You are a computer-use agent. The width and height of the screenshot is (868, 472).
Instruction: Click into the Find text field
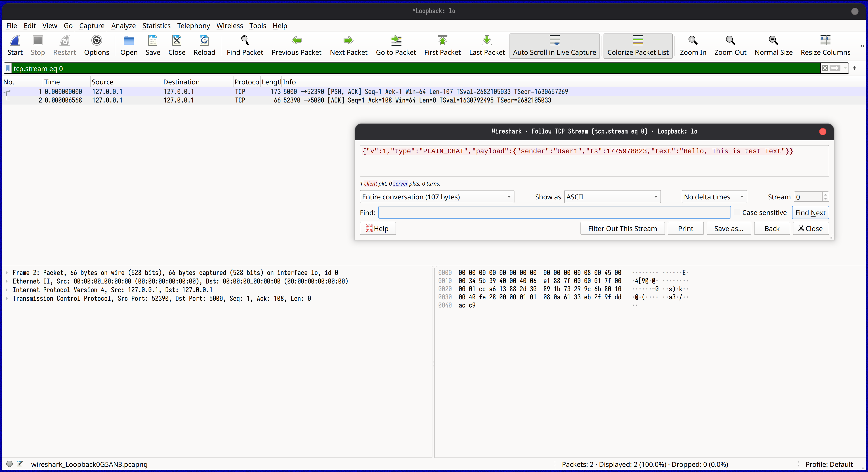554,212
